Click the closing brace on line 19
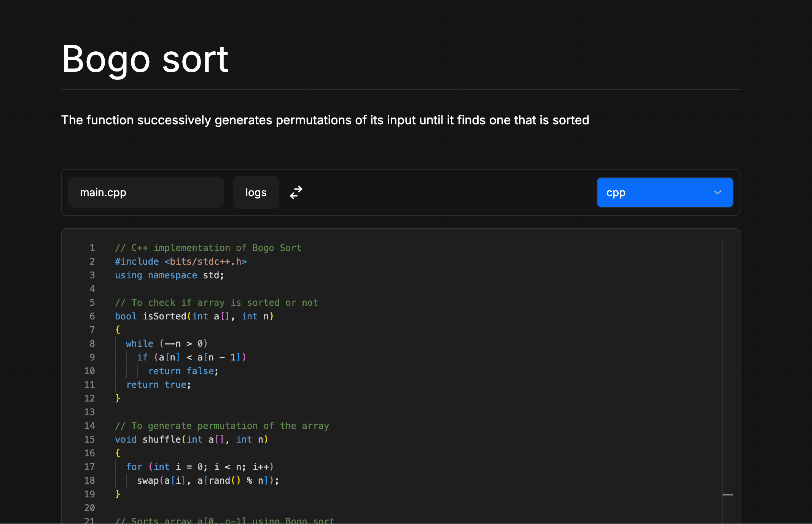 (118, 494)
